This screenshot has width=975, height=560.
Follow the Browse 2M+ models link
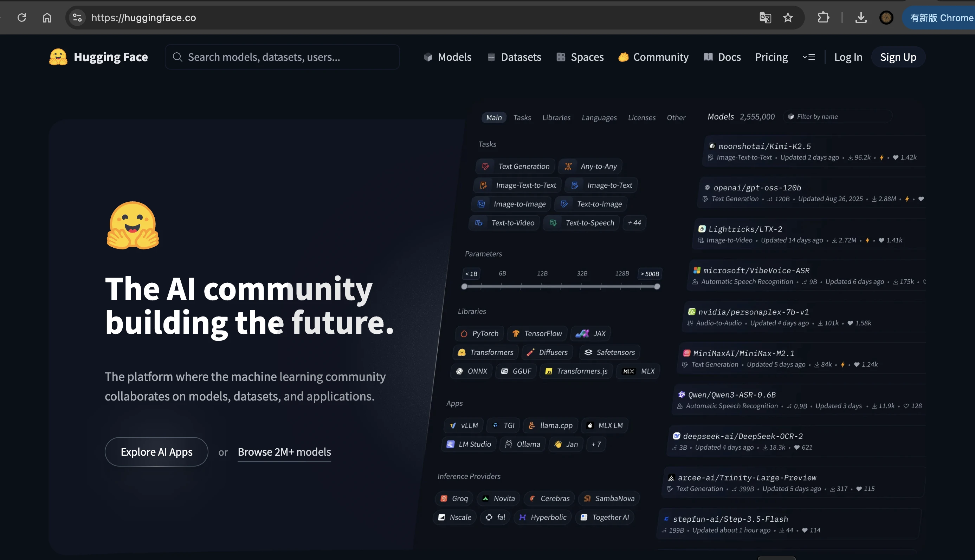click(284, 452)
